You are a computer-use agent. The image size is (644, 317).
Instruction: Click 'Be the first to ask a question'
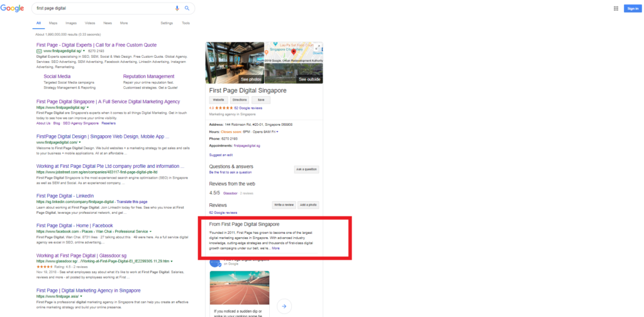coord(230,172)
